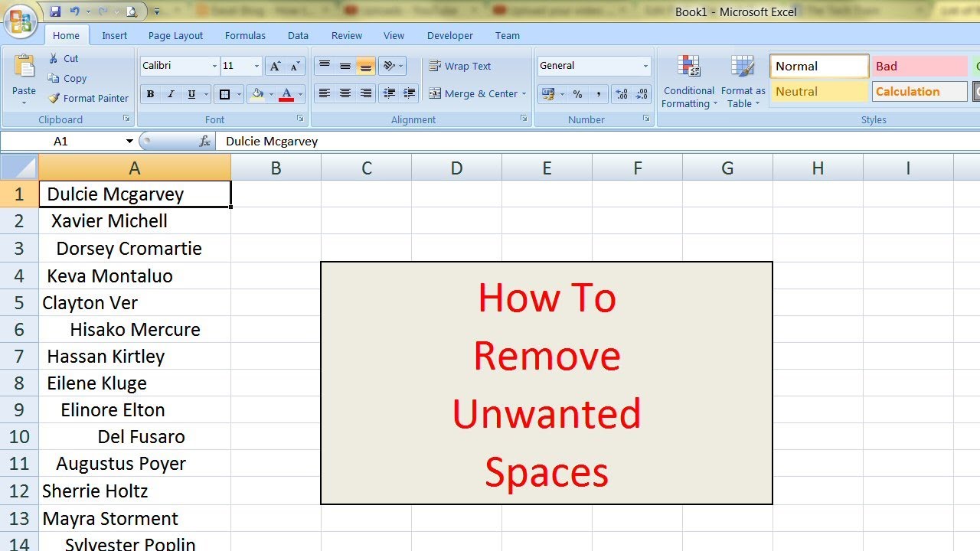
Task: Customize Quick Access Toolbar dropdown
Action: click(157, 11)
